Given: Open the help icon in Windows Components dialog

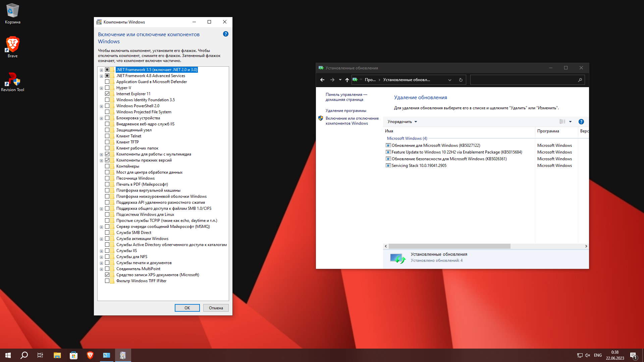Looking at the screenshot, I should click(226, 34).
